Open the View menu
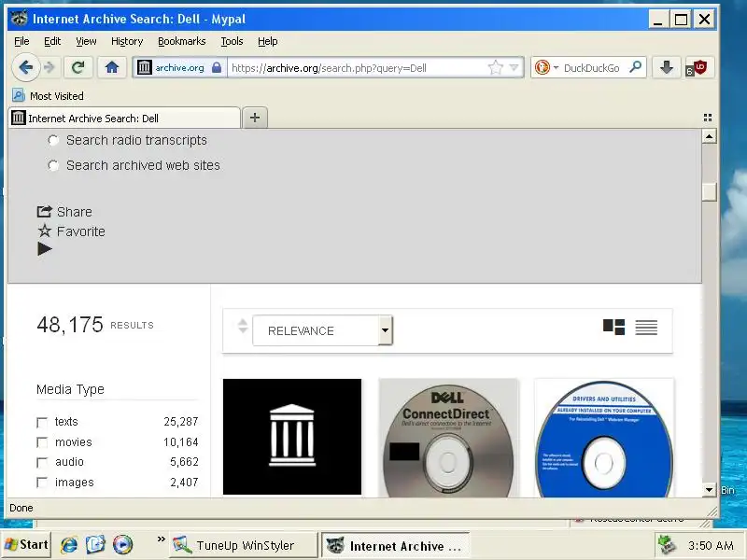Image resolution: width=747 pixels, height=560 pixels. [86, 41]
